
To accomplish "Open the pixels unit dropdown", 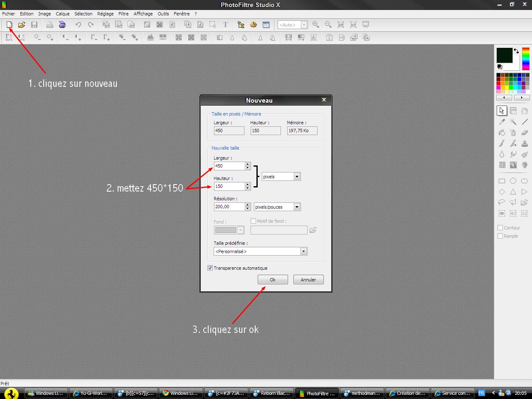I will click(297, 177).
